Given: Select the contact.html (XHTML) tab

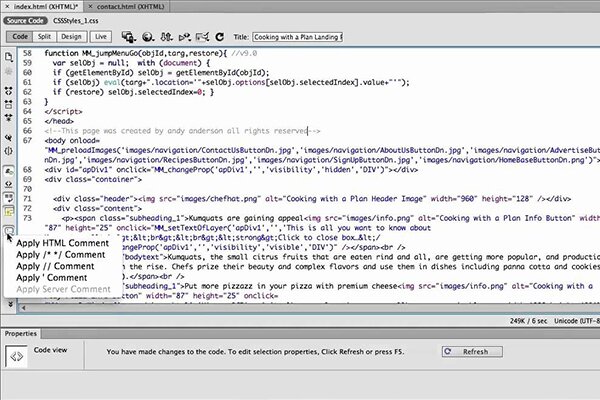Looking at the screenshot, I should coord(130,7).
